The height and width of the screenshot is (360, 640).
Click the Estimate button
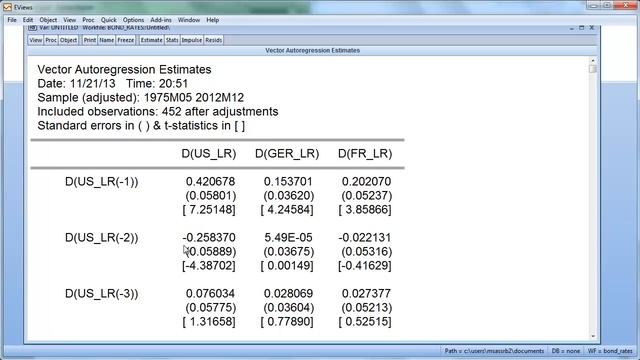click(151, 40)
